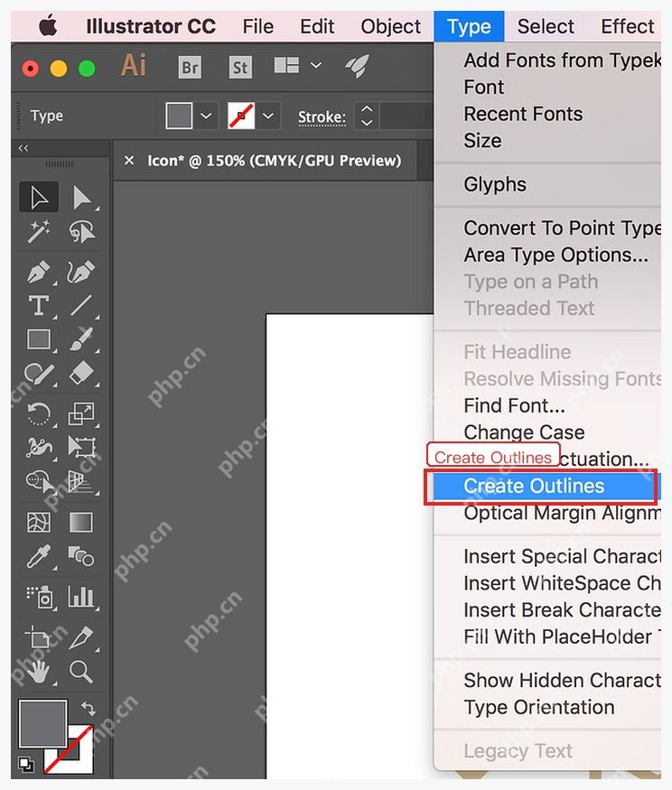672x790 pixels.
Task: Select the Magic Wand tool
Action: click(39, 231)
